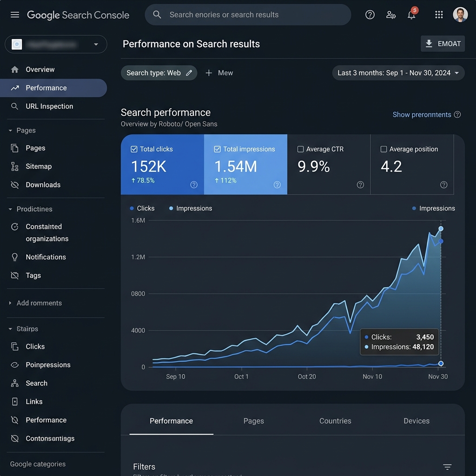The width and height of the screenshot is (476, 476).
Task: Click icon beside Constainted organizations
Action: tap(14, 227)
